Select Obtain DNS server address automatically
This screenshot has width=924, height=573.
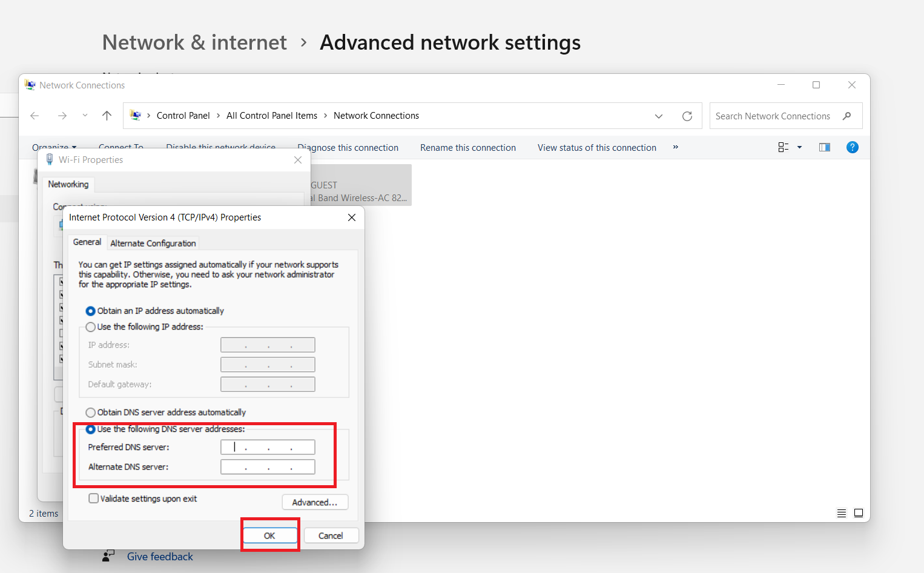[x=166, y=412]
